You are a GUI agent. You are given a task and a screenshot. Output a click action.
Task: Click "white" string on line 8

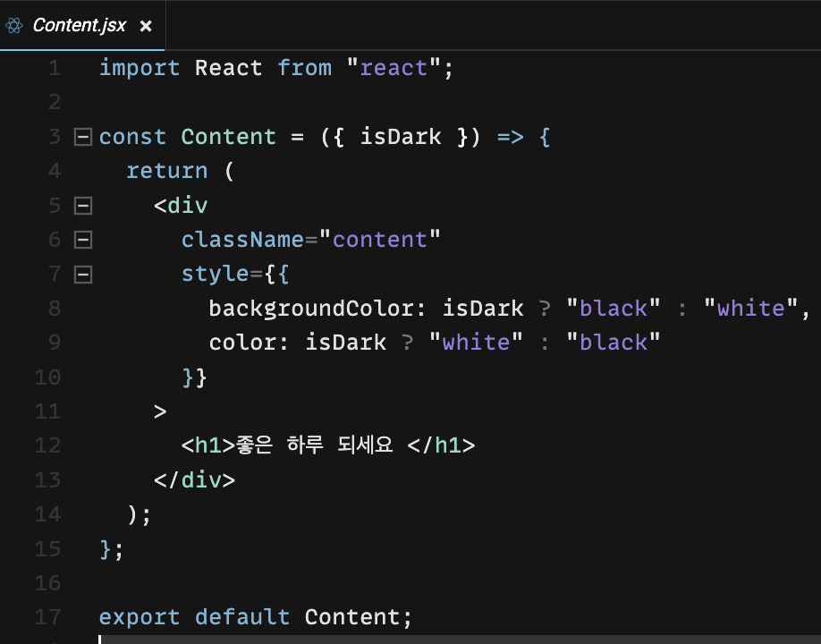coord(750,309)
